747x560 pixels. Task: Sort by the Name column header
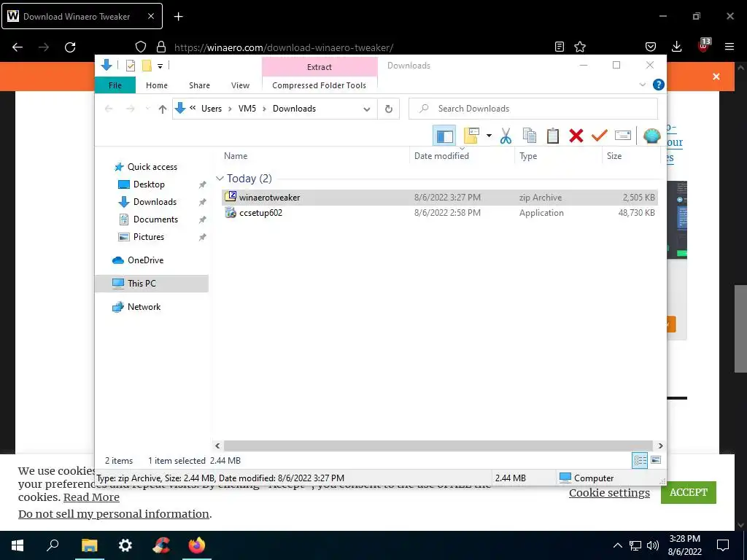(236, 156)
